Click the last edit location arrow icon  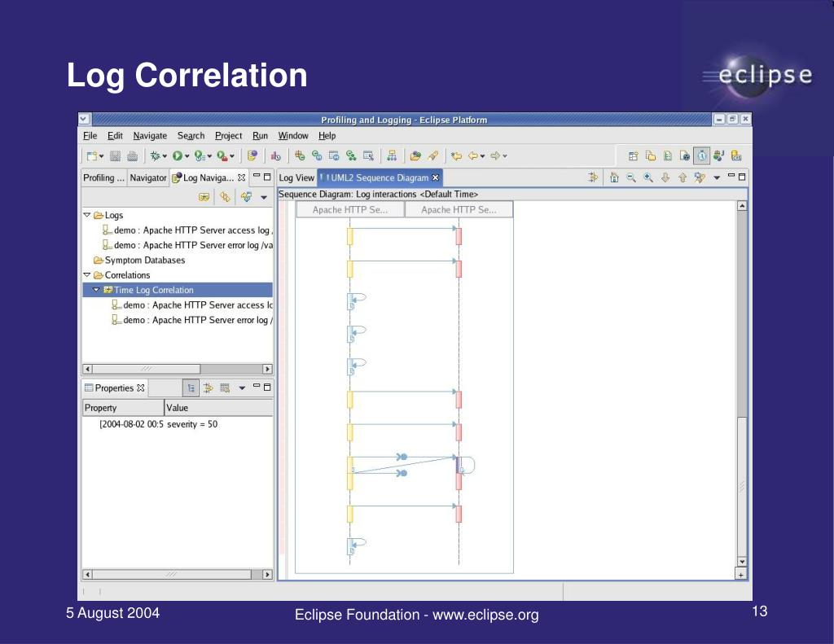(456, 156)
